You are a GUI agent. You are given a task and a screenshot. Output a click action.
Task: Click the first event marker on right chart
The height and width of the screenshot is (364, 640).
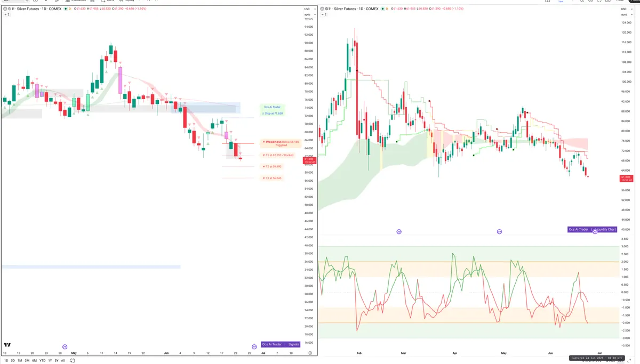coord(399,231)
